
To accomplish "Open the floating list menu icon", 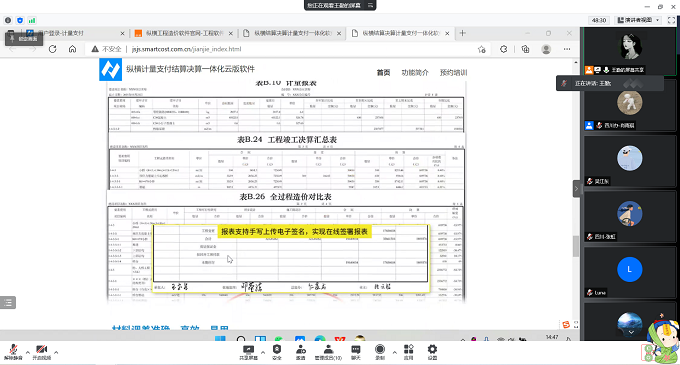I will 8,303.
